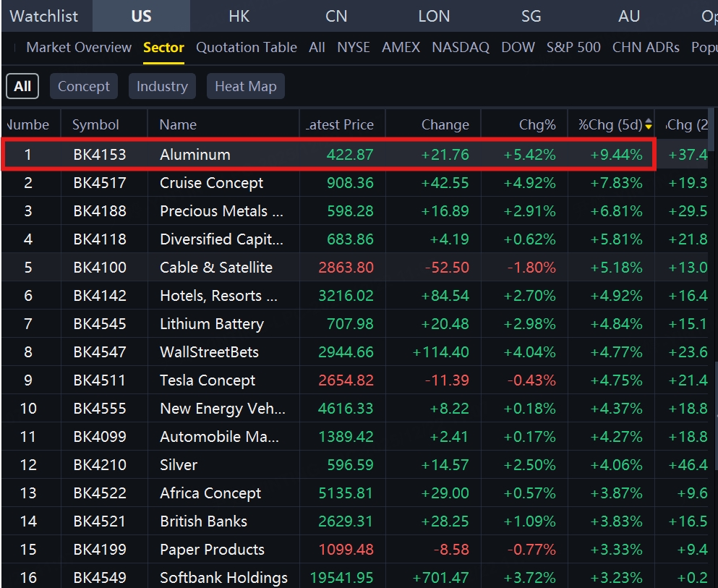Select the LON market tab

(x=434, y=16)
